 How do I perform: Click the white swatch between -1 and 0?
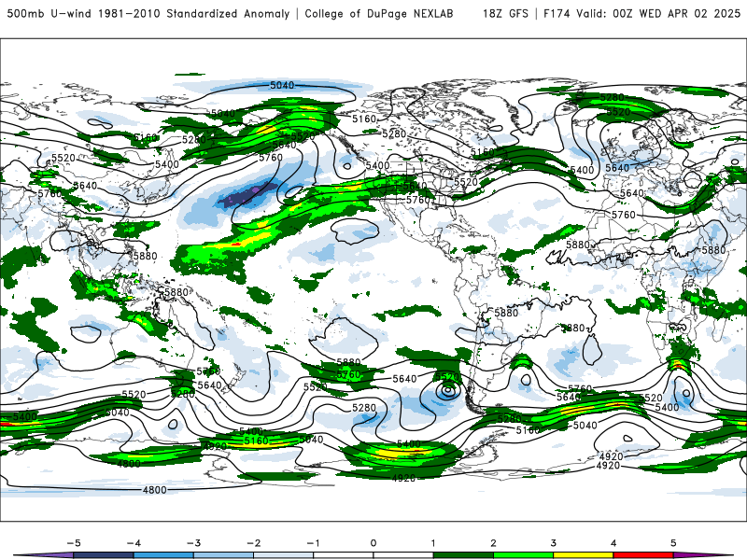coord(343,555)
